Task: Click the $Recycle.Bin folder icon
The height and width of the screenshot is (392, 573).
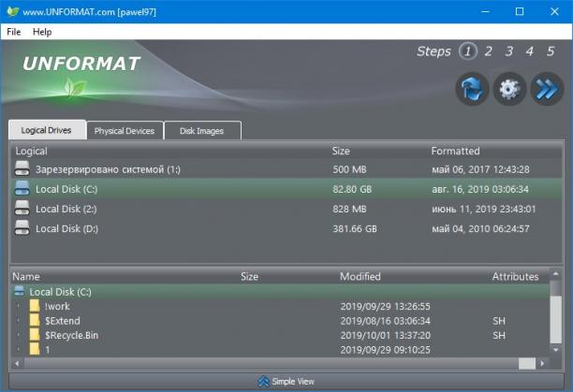Action: click(x=35, y=335)
